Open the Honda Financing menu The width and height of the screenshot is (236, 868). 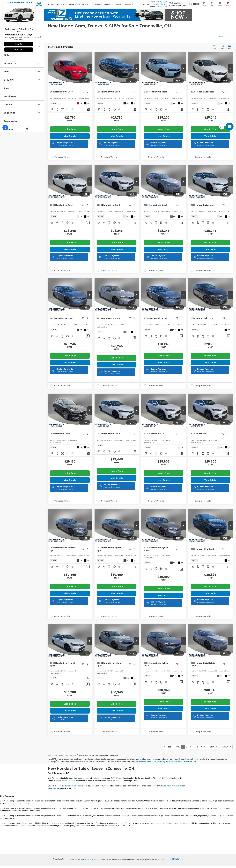[x=96, y=4]
